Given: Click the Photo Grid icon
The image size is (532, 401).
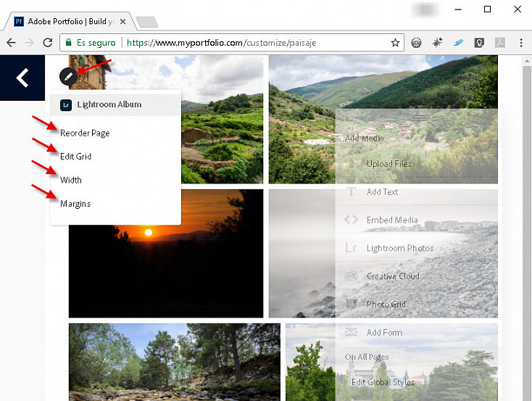Looking at the screenshot, I should [351, 304].
